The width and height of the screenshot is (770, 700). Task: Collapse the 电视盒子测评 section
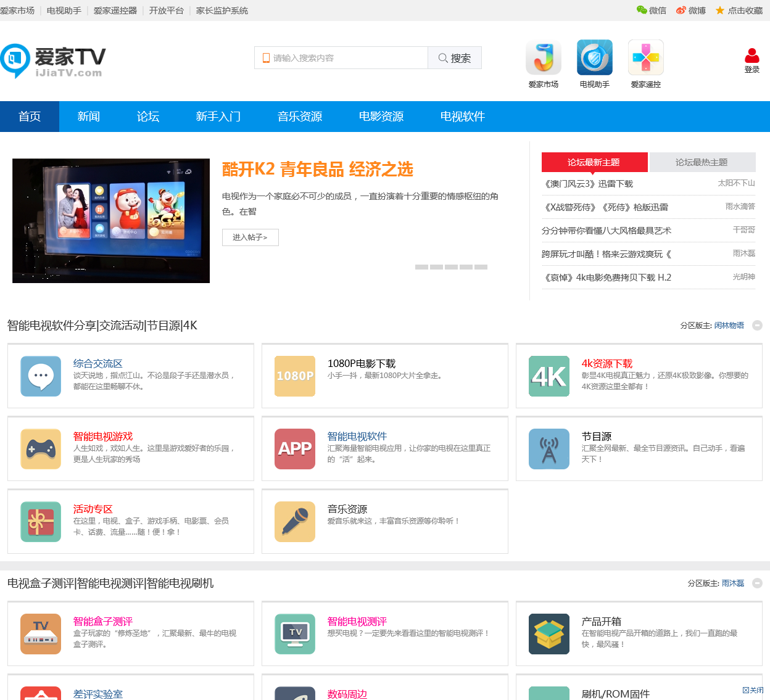coord(758,583)
